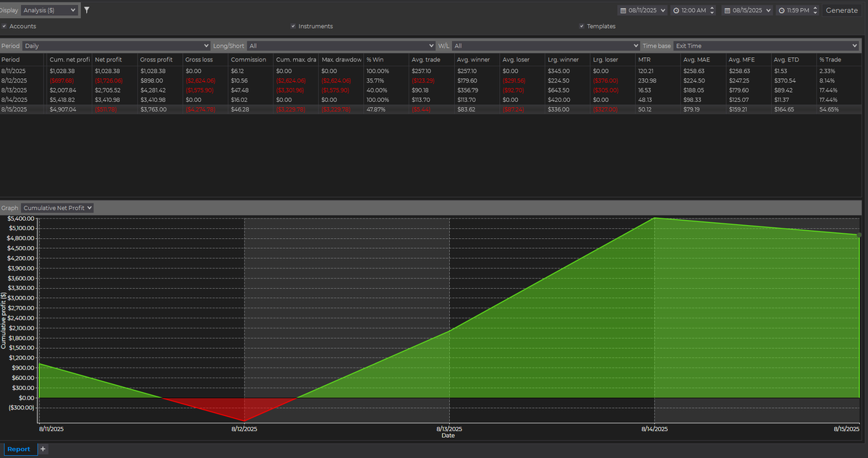Click the 8/14/2025 date label on chart axis
868x458 pixels.
(x=655, y=429)
